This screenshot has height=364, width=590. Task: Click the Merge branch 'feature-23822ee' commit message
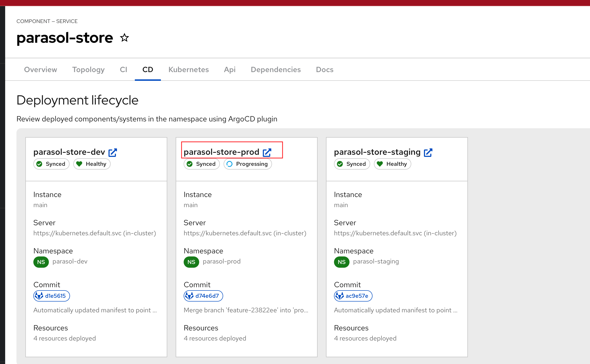246,310
